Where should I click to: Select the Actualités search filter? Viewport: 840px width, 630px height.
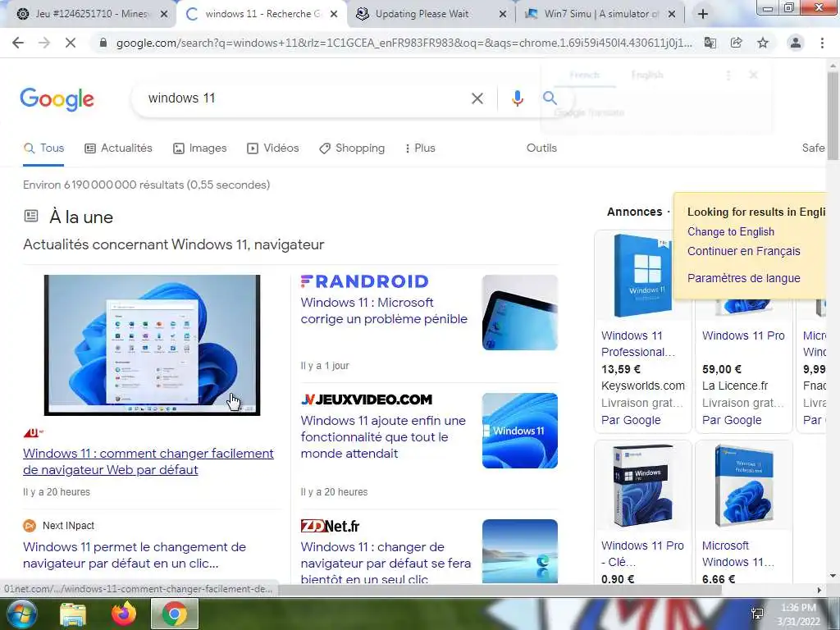118,148
